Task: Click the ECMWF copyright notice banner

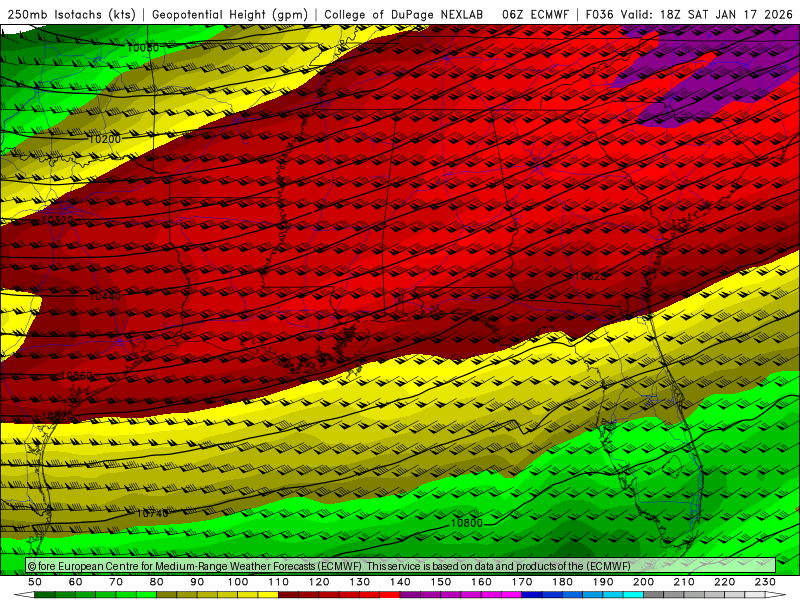Action: click(x=401, y=566)
